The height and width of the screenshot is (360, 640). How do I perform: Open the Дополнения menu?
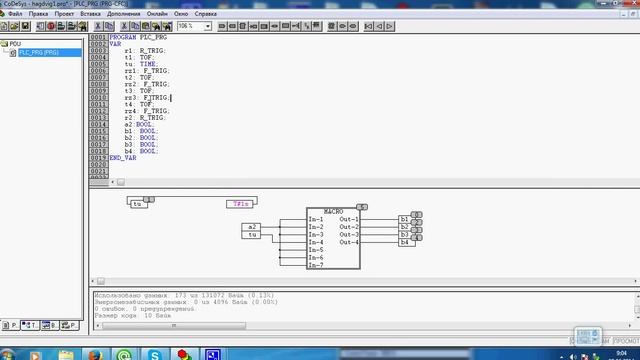click(124, 13)
